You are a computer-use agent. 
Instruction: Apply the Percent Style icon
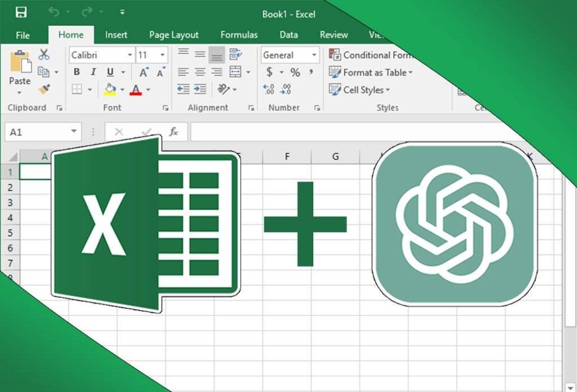tap(295, 72)
